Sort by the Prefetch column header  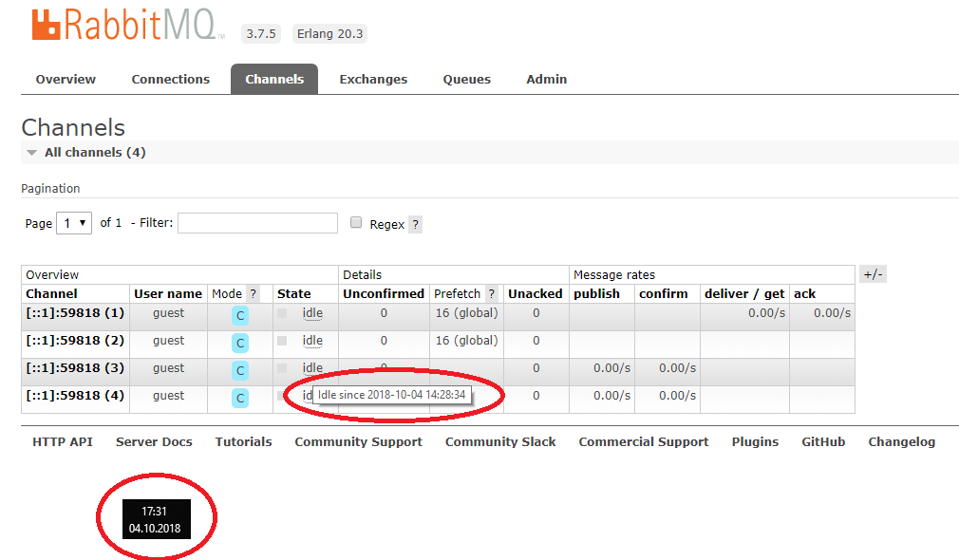pos(457,294)
